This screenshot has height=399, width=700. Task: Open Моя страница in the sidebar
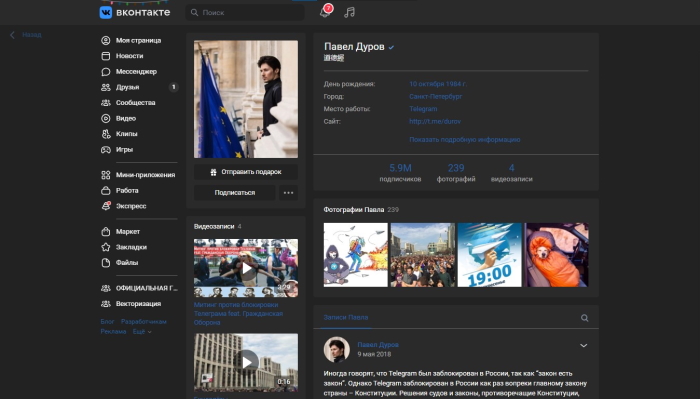click(x=139, y=40)
